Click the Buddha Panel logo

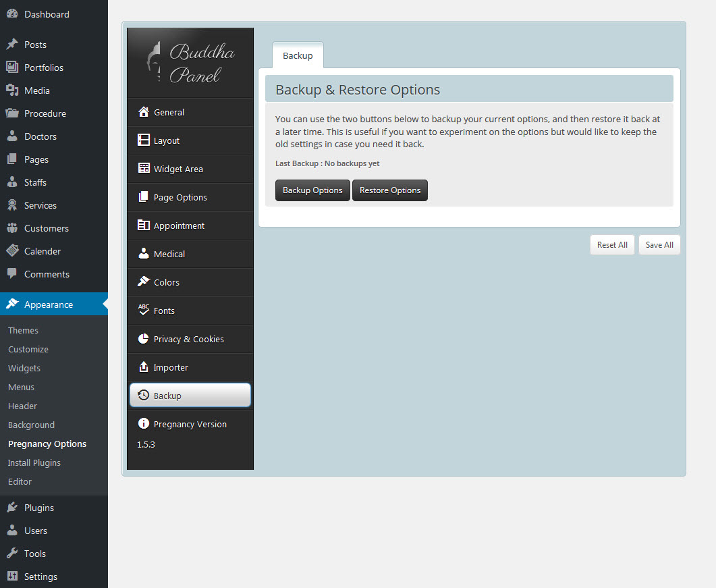[x=190, y=63]
